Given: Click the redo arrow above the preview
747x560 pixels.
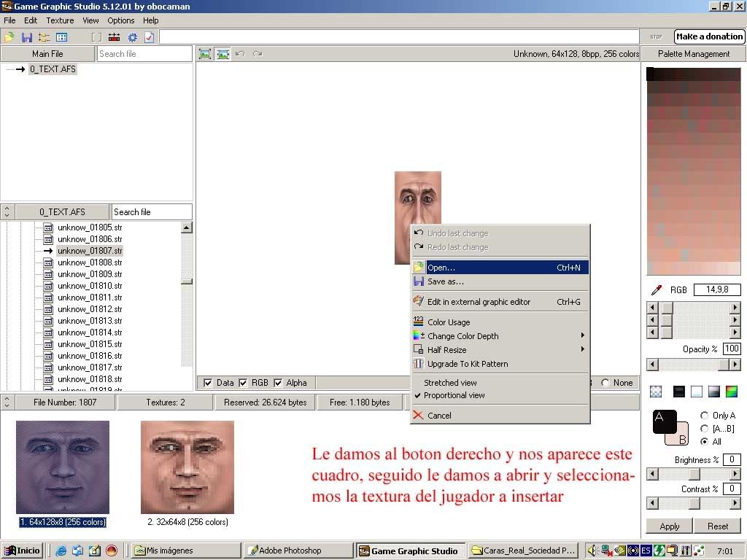Looking at the screenshot, I should pyautogui.click(x=258, y=54).
